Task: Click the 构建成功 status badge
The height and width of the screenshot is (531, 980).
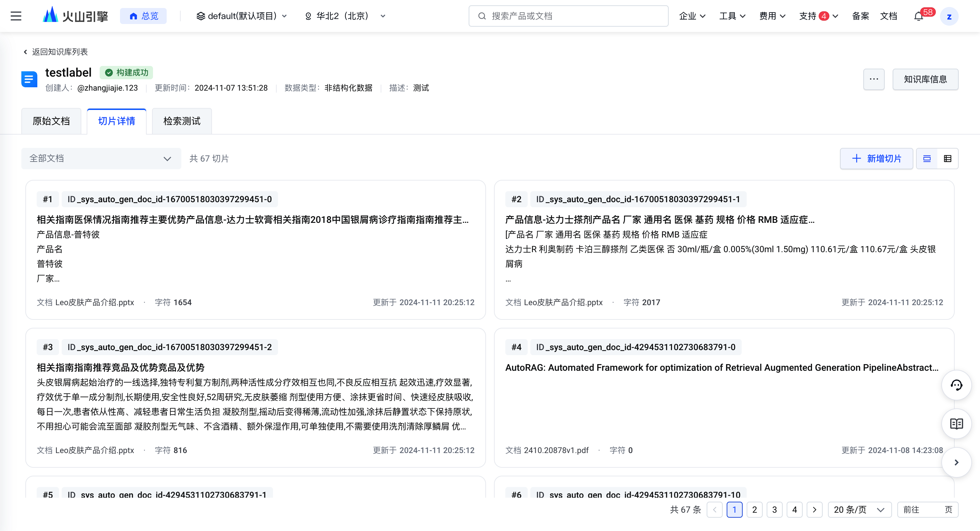Action: (127, 72)
